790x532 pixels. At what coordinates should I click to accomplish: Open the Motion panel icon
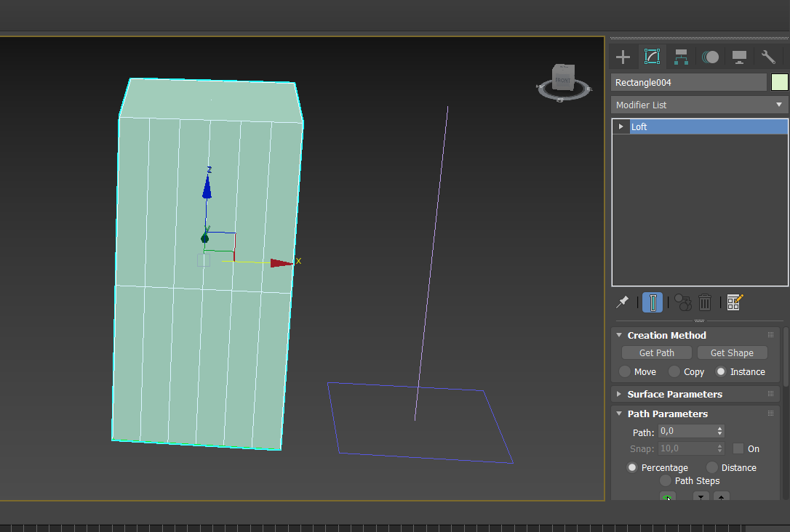click(x=711, y=57)
